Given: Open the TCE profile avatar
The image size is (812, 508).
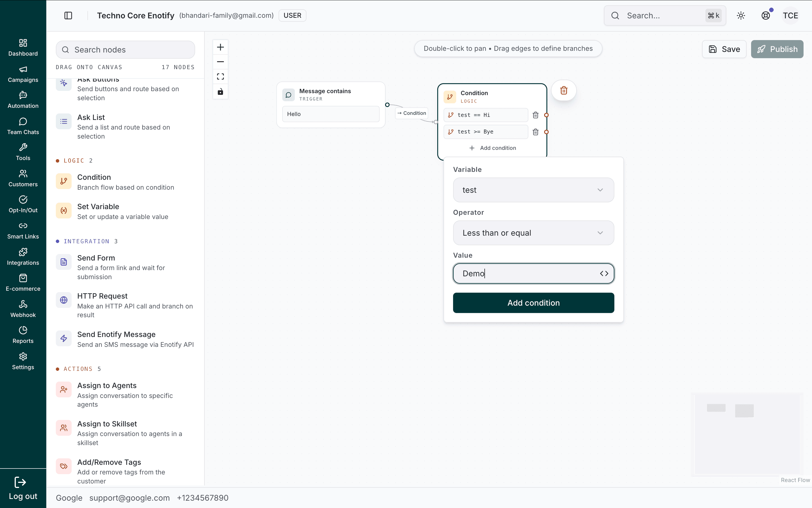Looking at the screenshot, I should pos(791,16).
